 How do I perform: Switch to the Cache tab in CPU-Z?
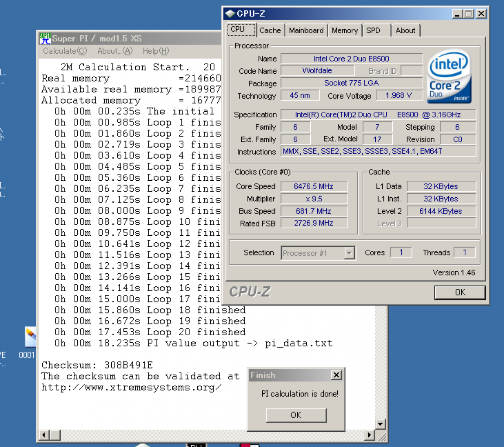pyautogui.click(x=270, y=31)
